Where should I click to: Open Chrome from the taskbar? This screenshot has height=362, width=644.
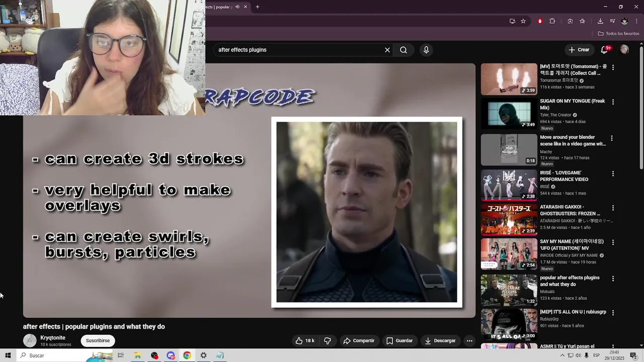[187, 355]
